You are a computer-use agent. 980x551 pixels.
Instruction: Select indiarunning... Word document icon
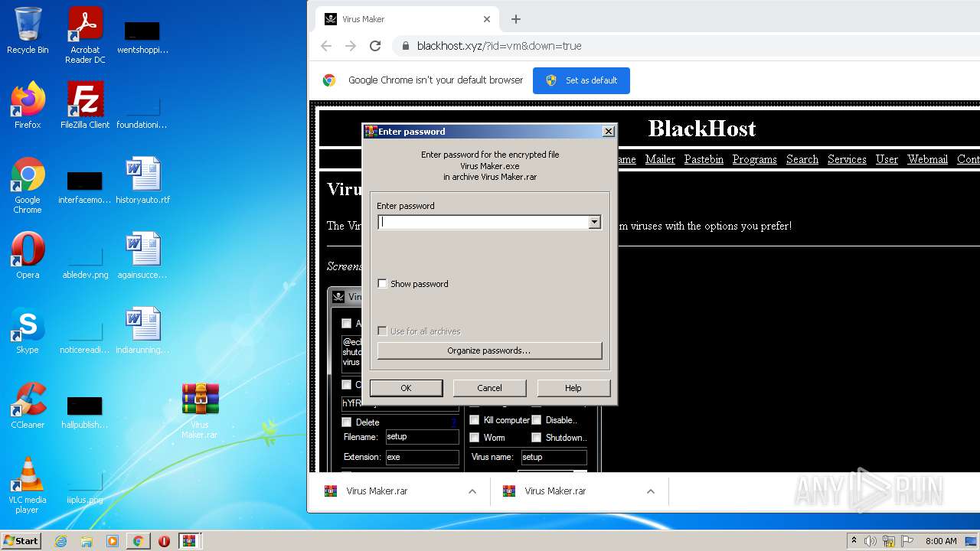coord(142,331)
